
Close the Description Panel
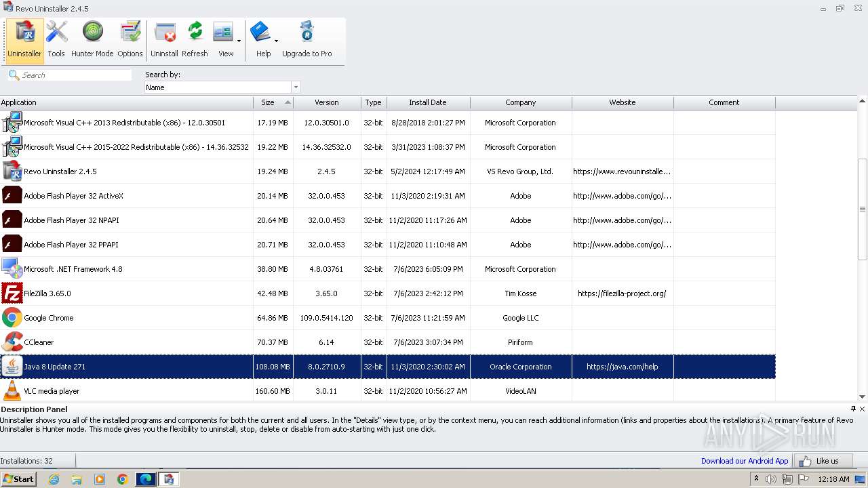coord(862,409)
